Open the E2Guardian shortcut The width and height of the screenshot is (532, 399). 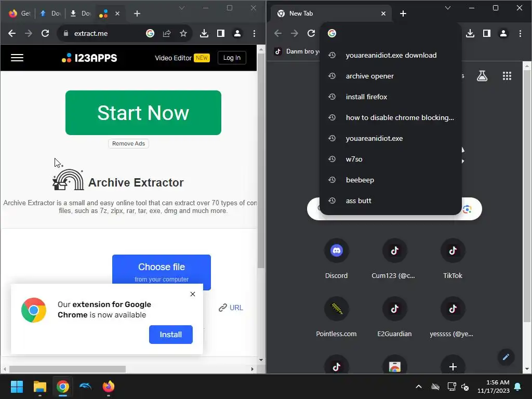click(394, 317)
